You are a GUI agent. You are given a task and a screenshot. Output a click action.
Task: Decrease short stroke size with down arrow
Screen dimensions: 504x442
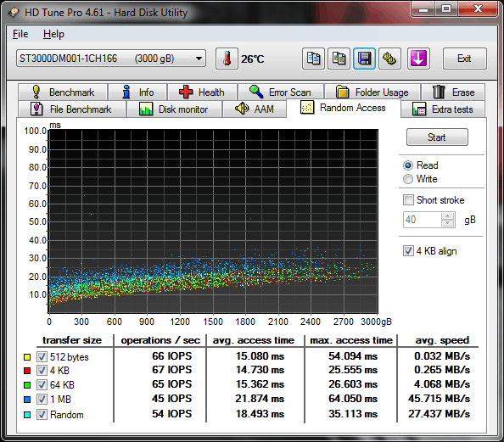(x=448, y=223)
